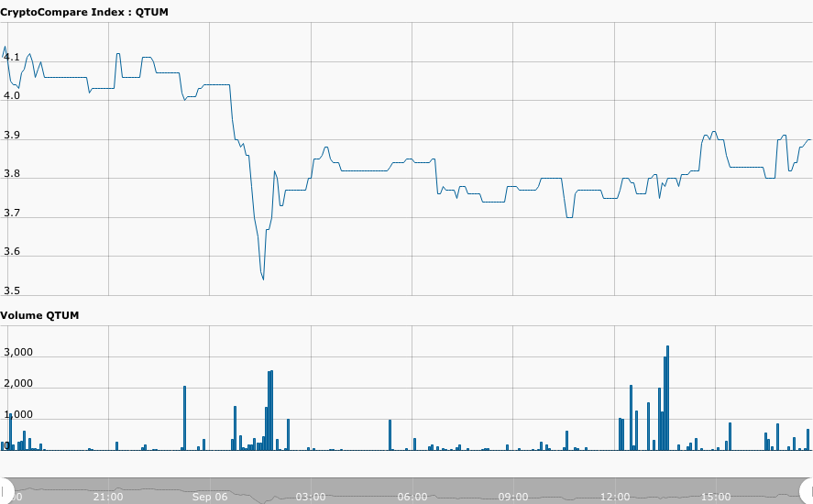Click the 03:00 label on timeline navigator
Viewport: 813px width, 504px height.
pos(311,497)
